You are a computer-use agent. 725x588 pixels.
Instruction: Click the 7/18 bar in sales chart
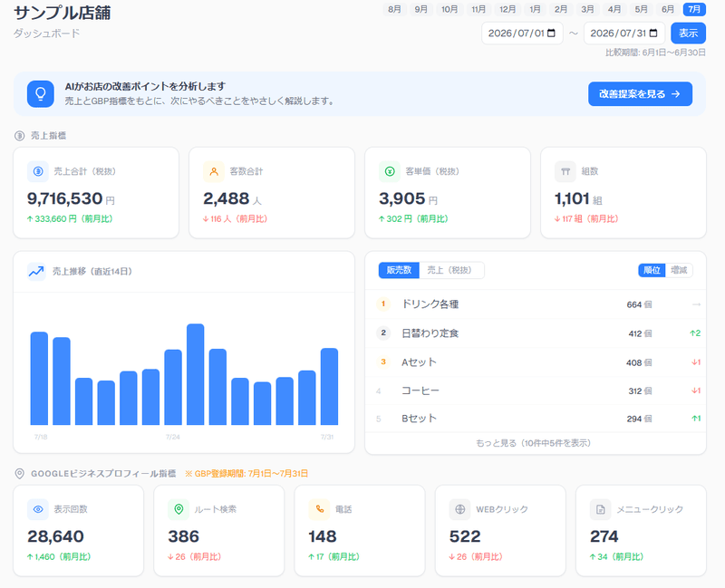(39, 378)
